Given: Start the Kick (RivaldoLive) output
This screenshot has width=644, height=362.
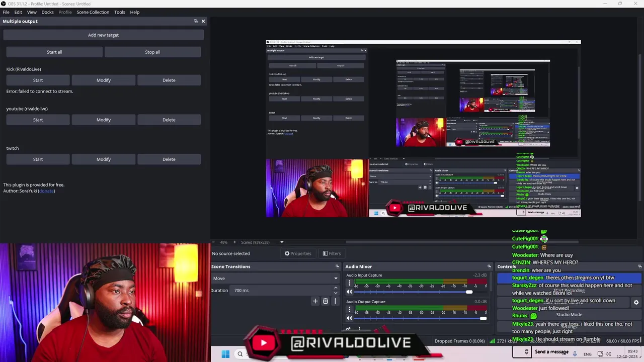Looking at the screenshot, I should tap(38, 80).
